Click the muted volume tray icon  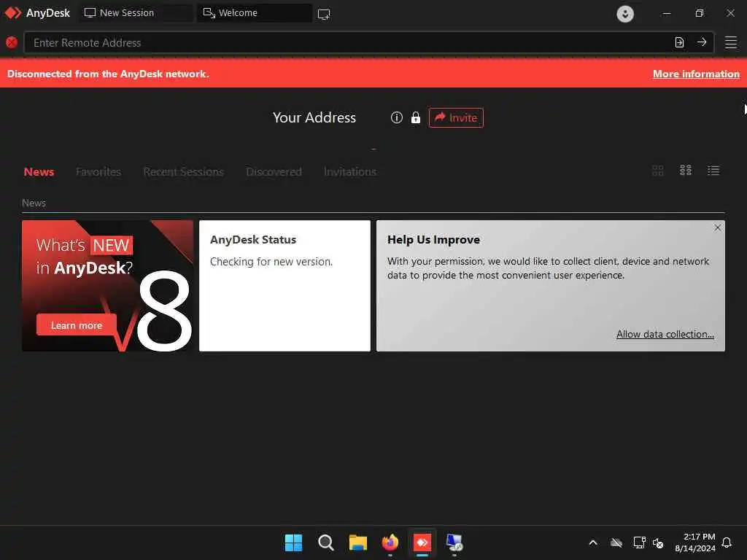click(659, 542)
